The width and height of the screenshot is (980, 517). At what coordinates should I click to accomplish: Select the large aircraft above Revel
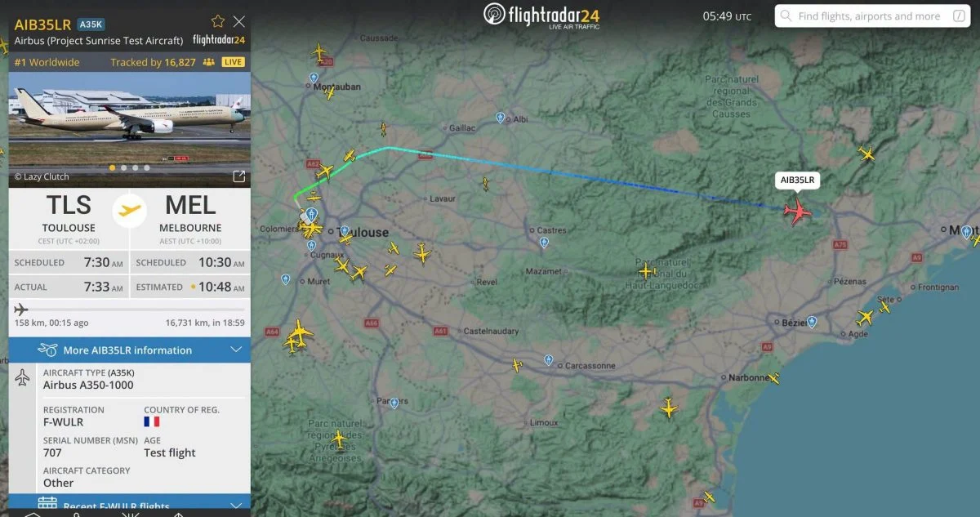coord(422,254)
